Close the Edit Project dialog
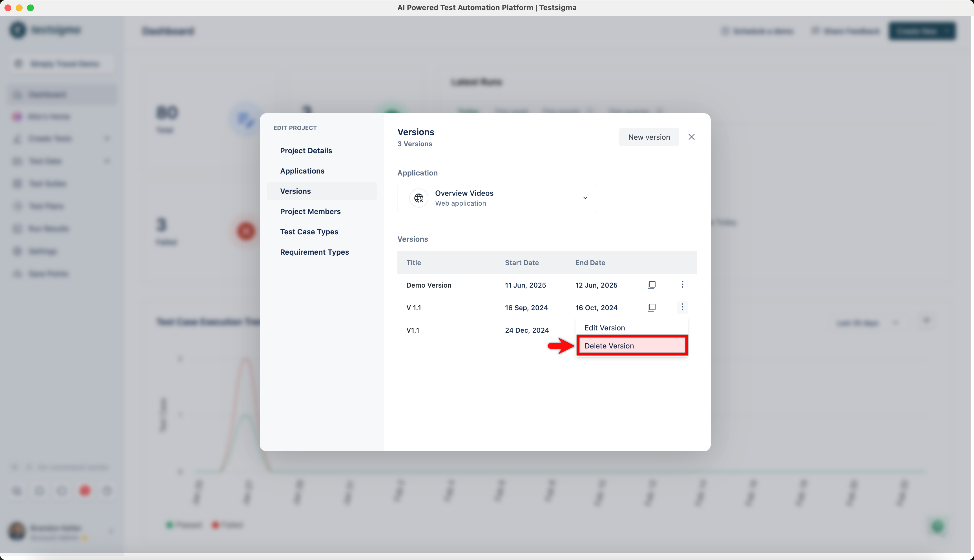This screenshot has height=560, width=974. coord(691,137)
